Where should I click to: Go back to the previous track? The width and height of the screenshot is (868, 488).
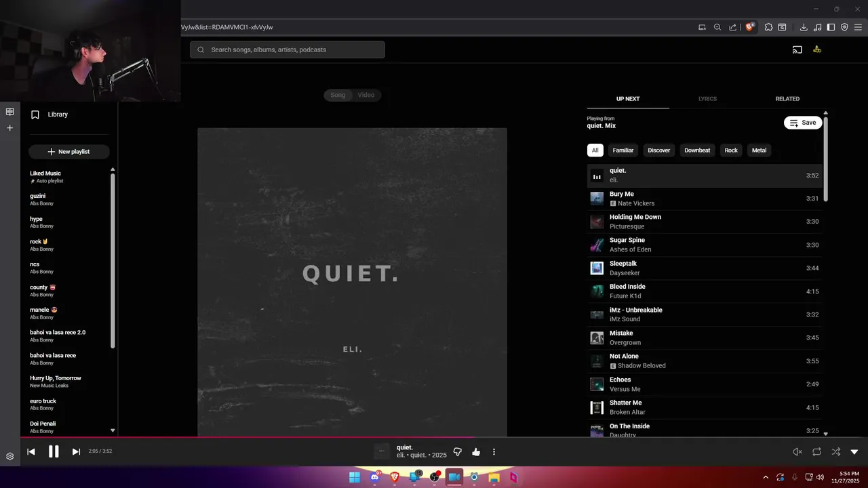pos(31,451)
